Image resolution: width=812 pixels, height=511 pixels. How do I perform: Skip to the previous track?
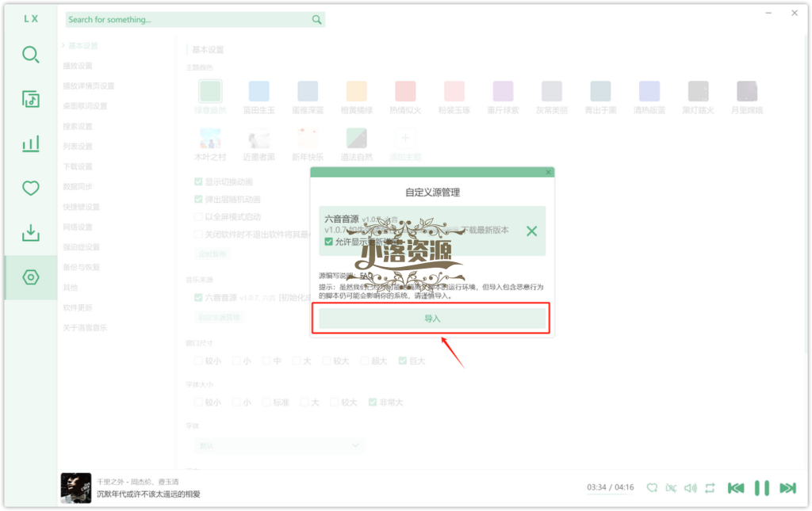pos(736,488)
